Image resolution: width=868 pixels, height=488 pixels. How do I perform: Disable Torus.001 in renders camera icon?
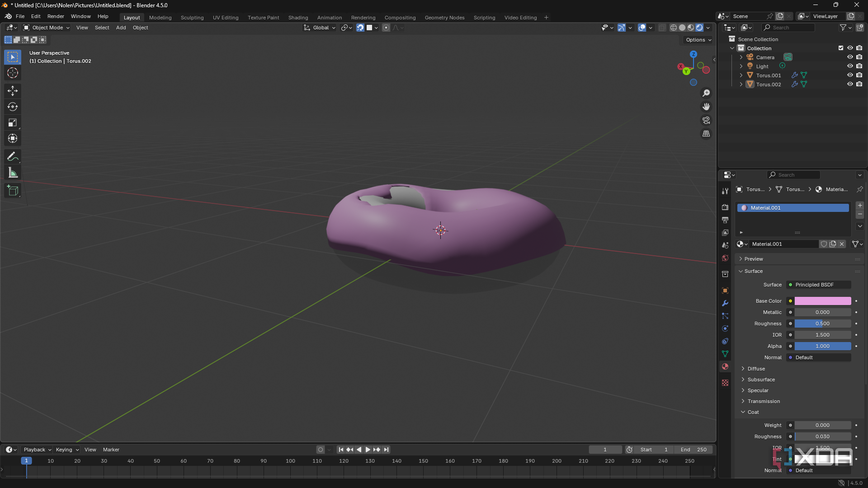click(859, 75)
